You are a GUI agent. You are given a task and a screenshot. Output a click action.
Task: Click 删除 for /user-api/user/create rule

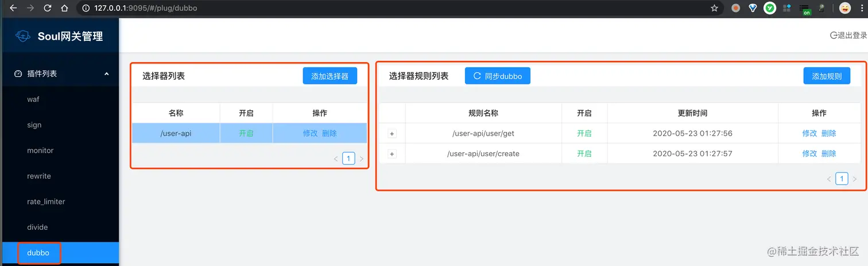coord(829,153)
